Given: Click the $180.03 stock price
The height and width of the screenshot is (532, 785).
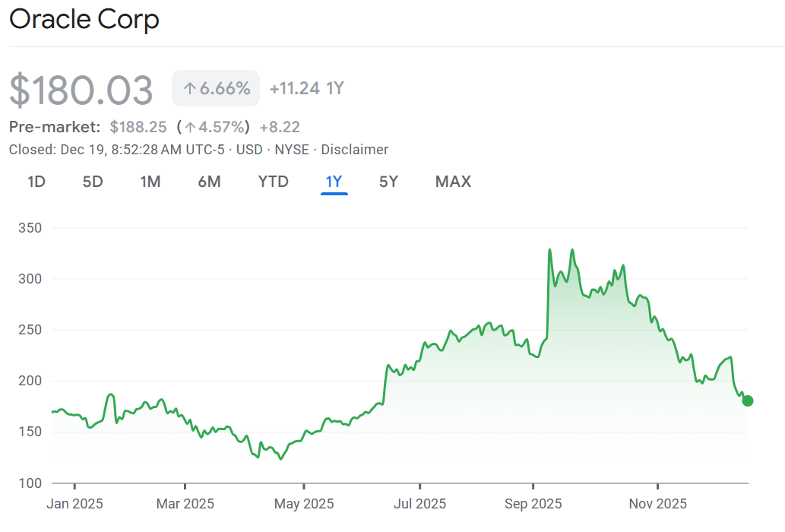Looking at the screenshot, I should [x=81, y=90].
